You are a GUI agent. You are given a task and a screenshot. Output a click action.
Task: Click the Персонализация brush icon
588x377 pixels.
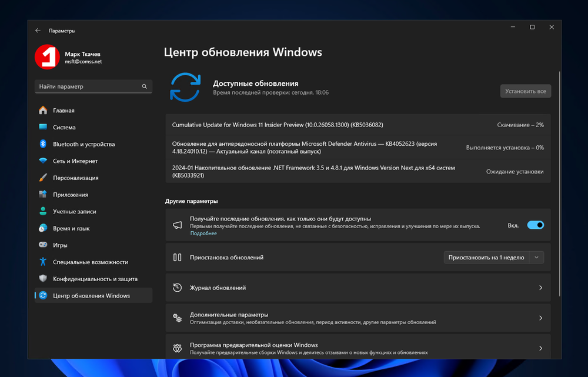[43, 178]
